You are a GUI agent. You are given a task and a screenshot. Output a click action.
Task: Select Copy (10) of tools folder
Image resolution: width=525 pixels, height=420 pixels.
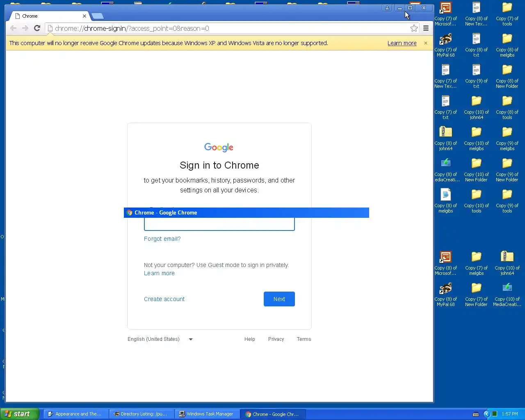476,201
